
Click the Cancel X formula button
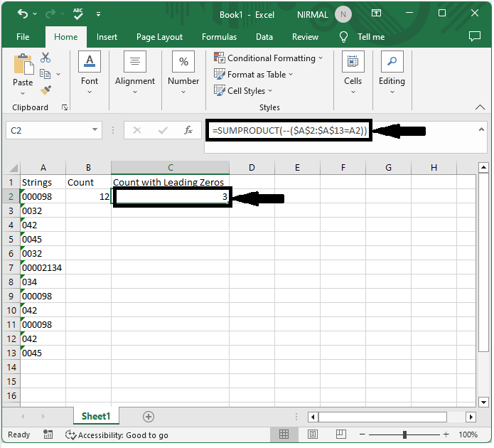pyautogui.click(x=136, y=130)
